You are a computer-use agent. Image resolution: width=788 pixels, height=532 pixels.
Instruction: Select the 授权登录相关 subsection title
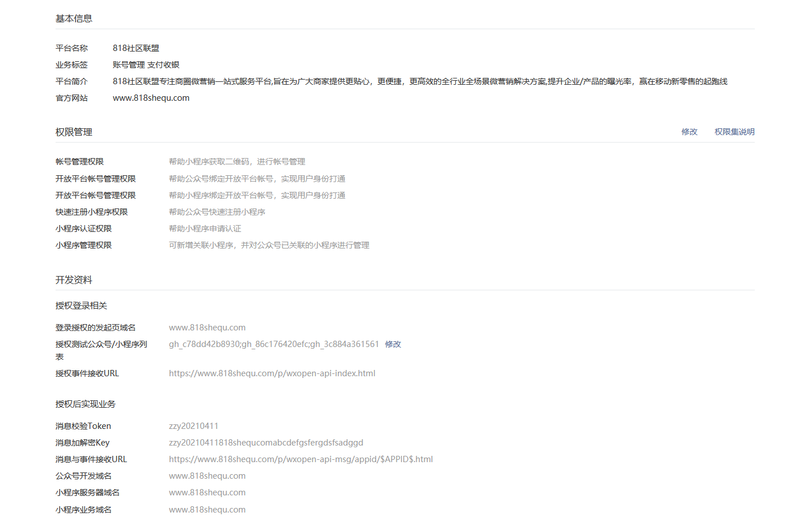coord(81,306)
